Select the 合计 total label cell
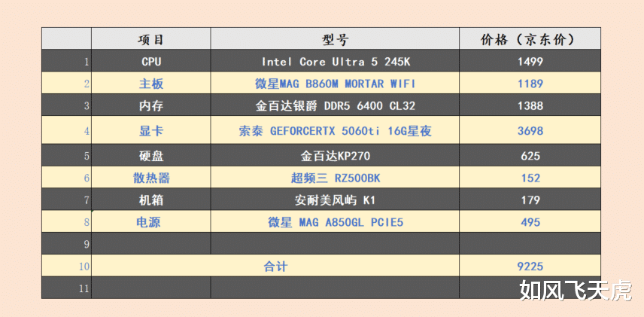The image size is (644, 317). [x=275, y=266]
